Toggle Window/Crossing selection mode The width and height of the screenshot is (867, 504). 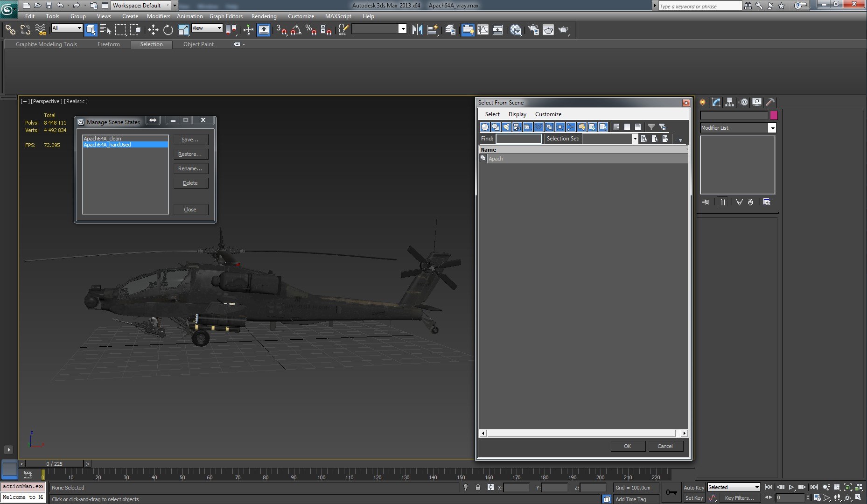[136, 30]
